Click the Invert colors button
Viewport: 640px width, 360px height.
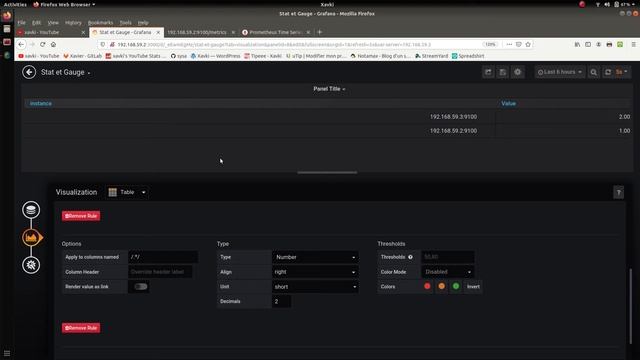(473, 287)
